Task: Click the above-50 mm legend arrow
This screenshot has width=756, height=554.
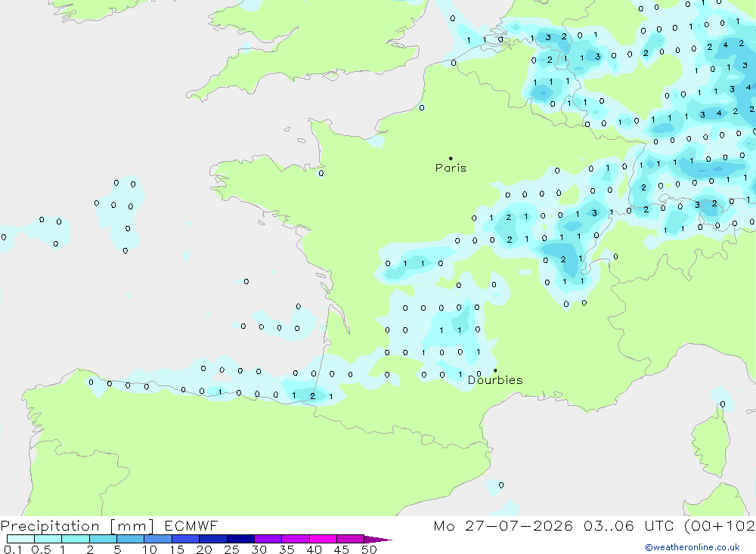Action: [x=378, y=540]
